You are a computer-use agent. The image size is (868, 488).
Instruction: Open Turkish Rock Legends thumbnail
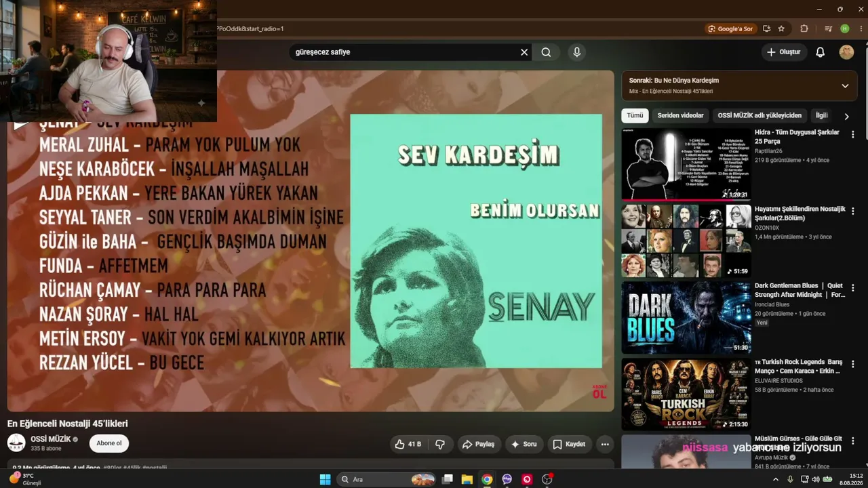click(x=686, y=394)
